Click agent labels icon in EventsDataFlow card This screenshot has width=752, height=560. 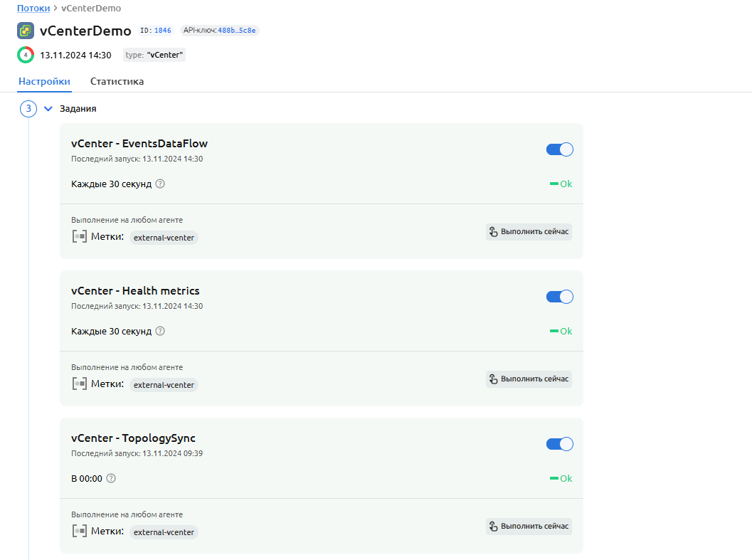(x=80, y=236)
